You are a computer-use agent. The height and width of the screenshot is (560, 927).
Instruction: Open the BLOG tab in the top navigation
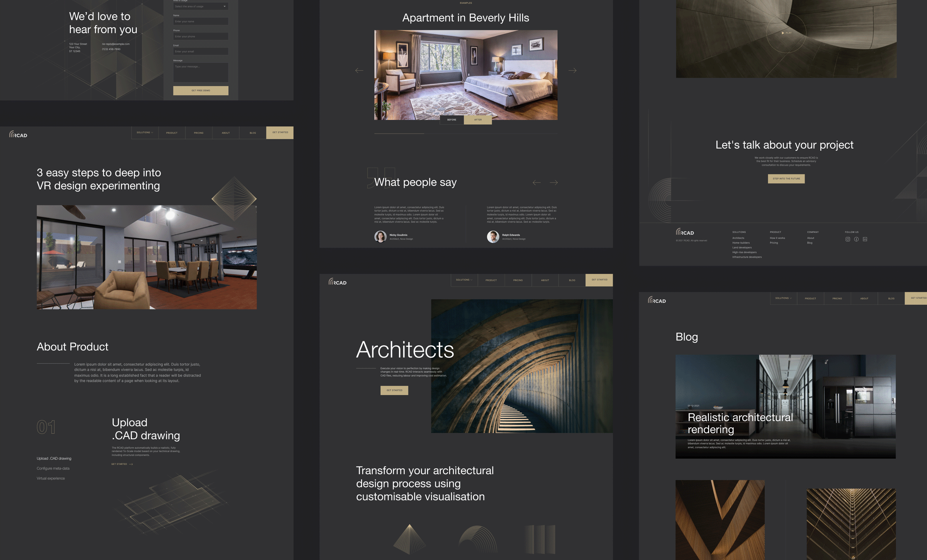252,132
